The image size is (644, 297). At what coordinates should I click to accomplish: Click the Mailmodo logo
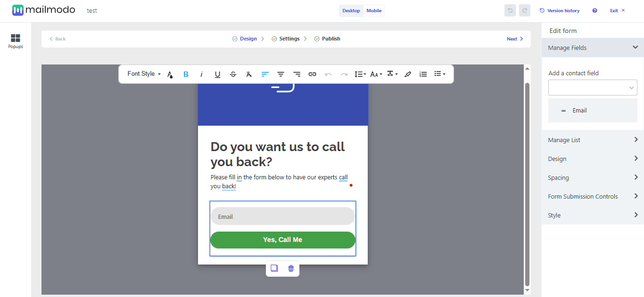44,10
